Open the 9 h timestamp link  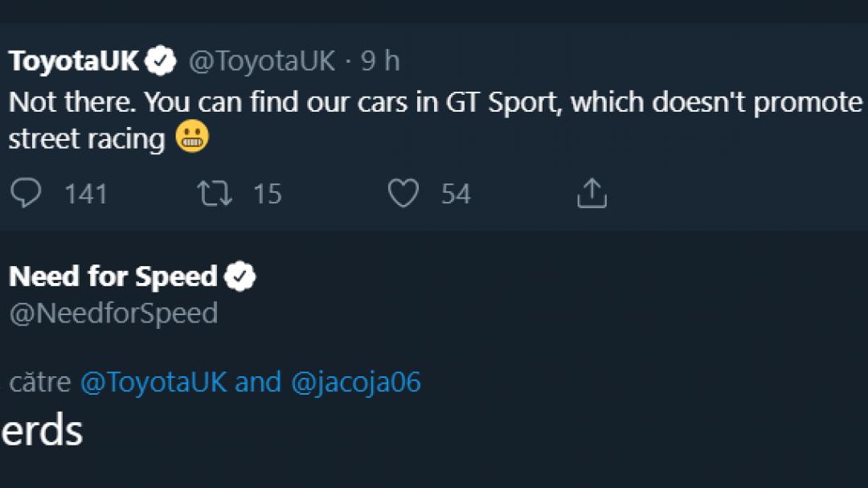pyautogui.click(x=379, y=62)
